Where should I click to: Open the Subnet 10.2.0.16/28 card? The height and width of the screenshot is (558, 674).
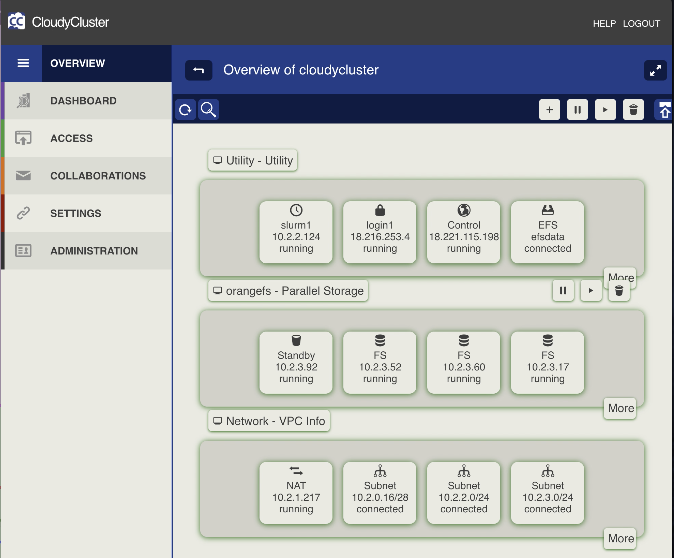(x=380, y=493)
